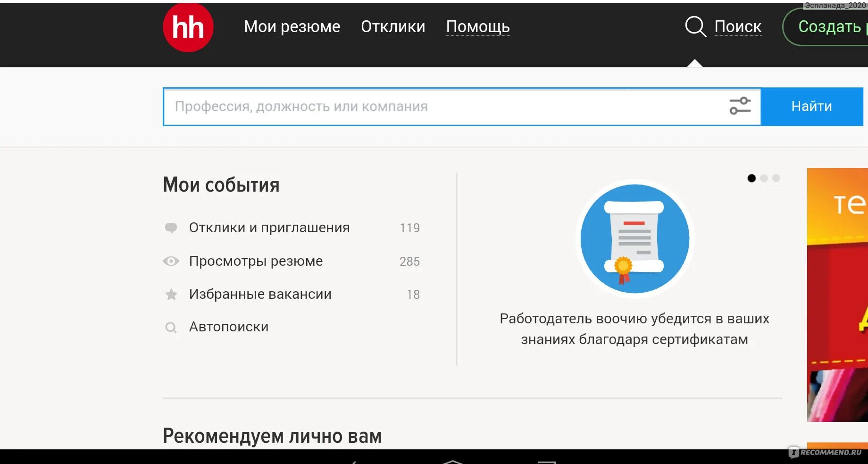The height and width of the screenshot is (464, 868).
Task: Click the blue Найти button
Action: point(812,106)
